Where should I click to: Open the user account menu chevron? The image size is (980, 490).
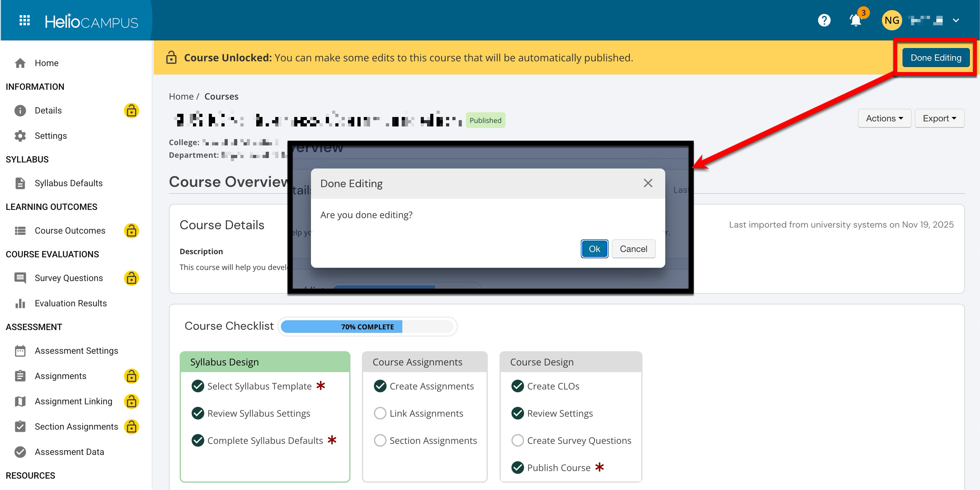(956, 21)
